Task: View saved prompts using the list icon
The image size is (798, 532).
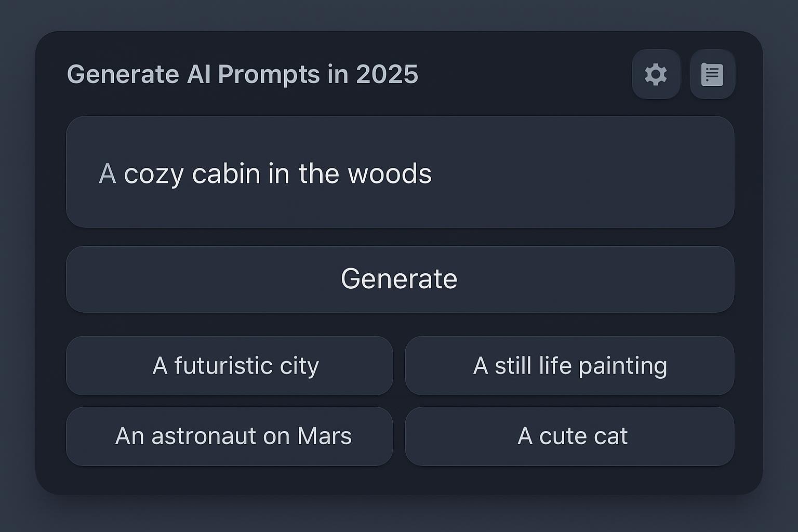Action: click(x=712, y=74)
